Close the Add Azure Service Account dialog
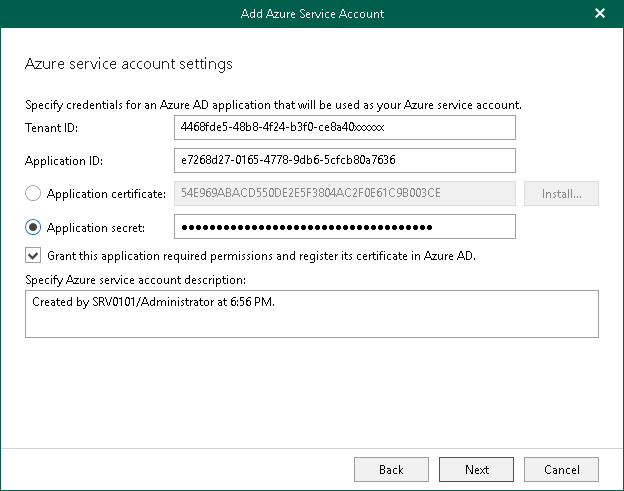 600,14
